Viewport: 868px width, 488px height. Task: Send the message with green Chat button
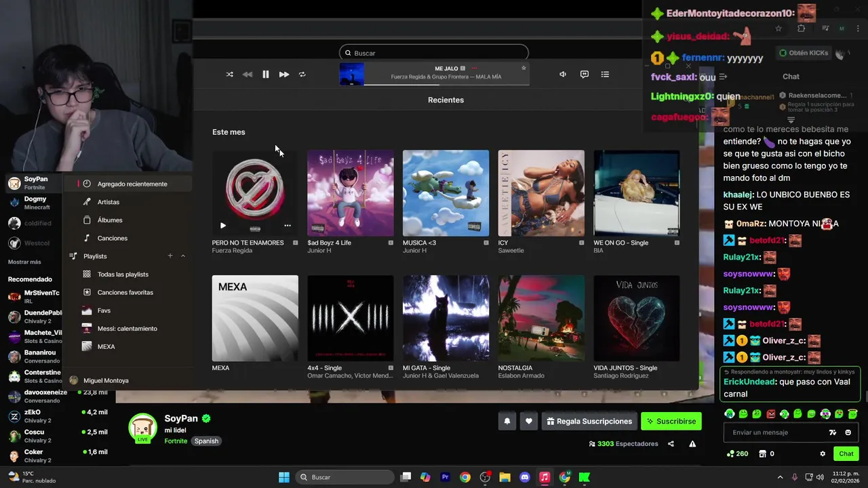coord(846,453)
